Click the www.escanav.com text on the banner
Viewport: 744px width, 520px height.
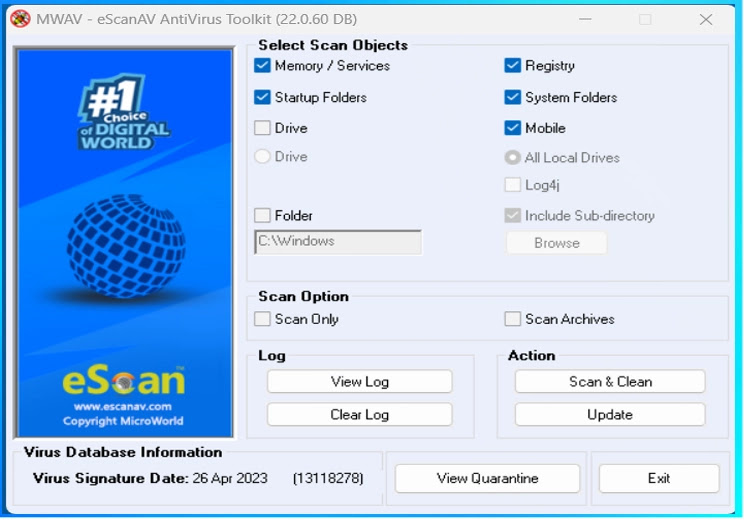coord(123,407)
